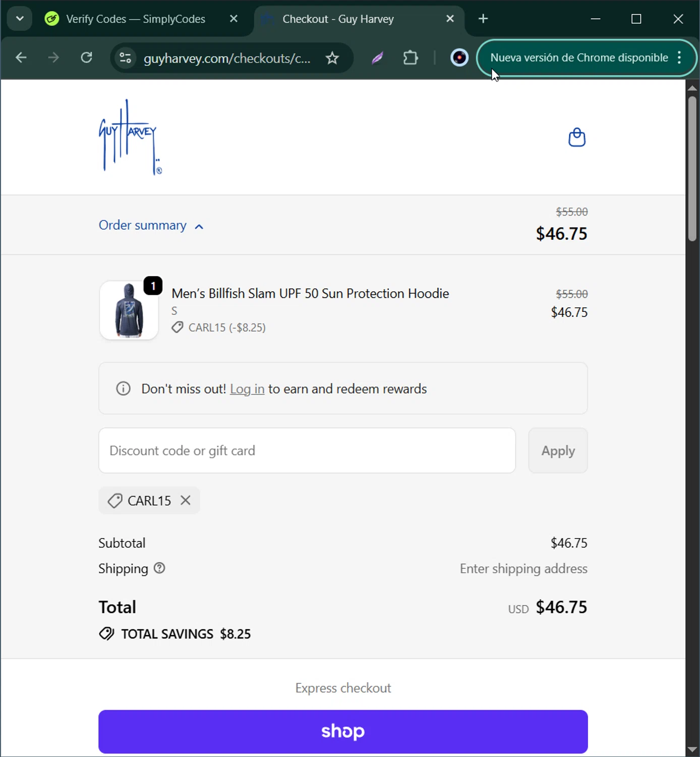Click the product title Men's Billfish Slam Hoodie
Screen dimensions: 700x757
[x=310, y=293]
